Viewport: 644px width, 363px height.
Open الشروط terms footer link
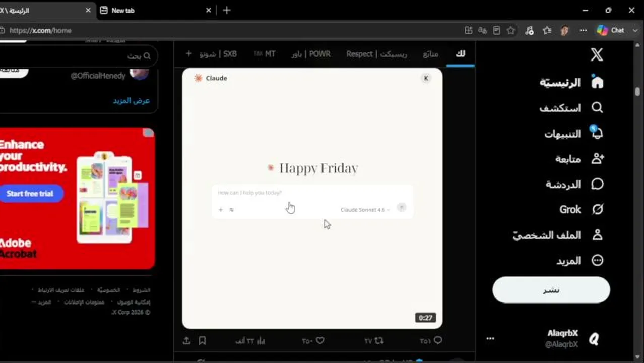[141, 290]
